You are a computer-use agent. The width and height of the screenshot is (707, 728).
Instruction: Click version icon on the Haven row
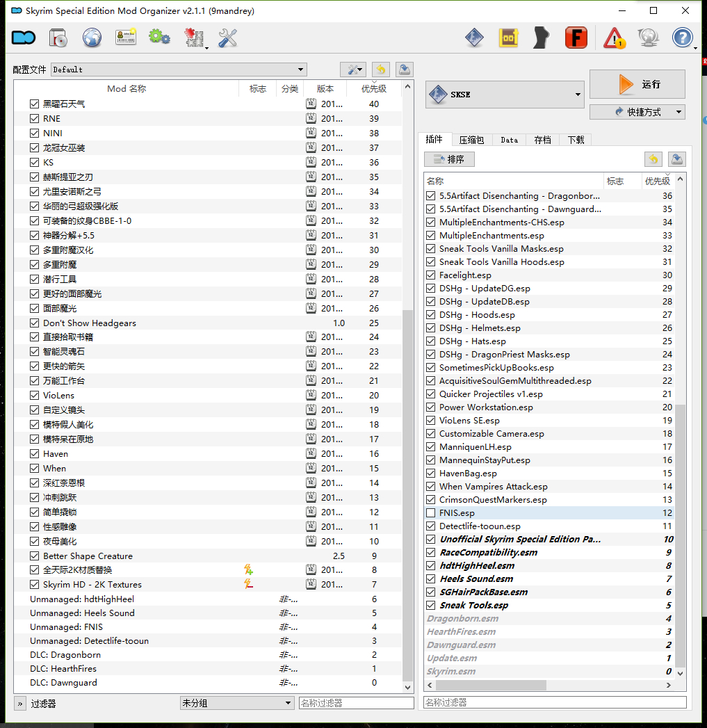[311, 453]
